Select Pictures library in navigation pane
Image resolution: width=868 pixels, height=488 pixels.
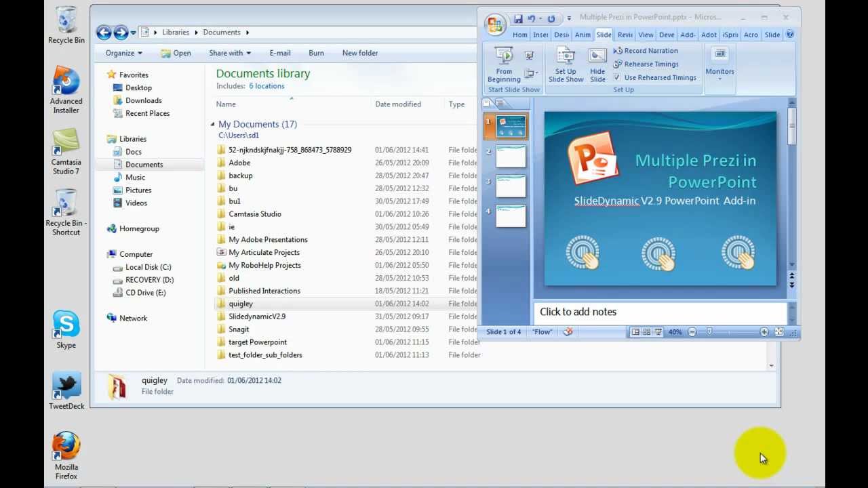point(132,190)
